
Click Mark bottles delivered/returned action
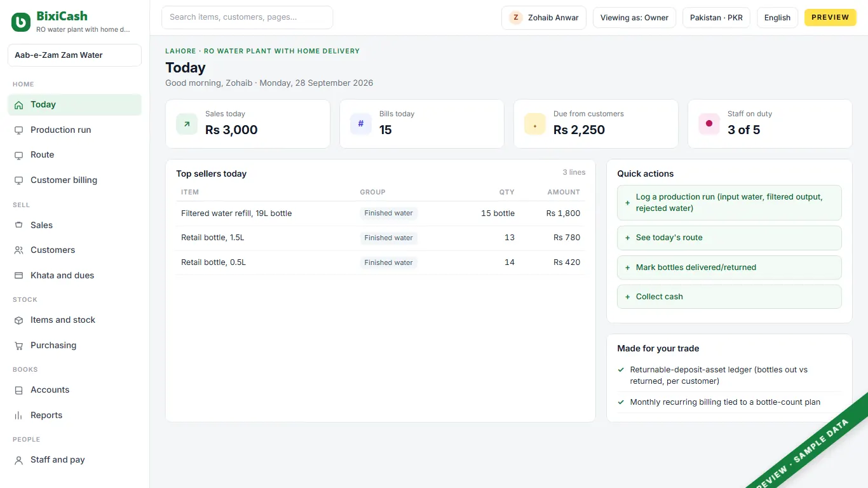[x=729, y=268]
